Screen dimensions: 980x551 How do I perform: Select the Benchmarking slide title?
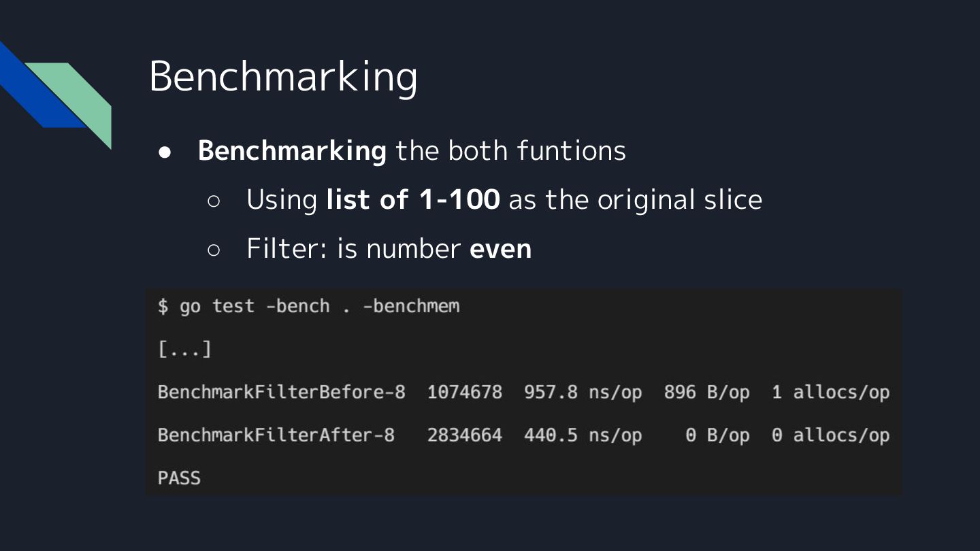click(x=282, y=76)
